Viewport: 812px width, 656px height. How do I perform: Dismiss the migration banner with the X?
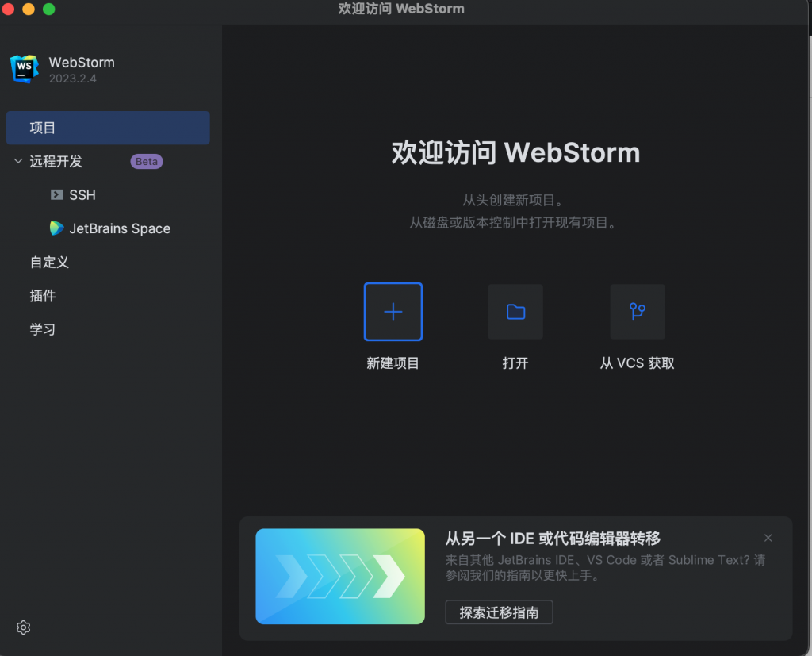coord(768,538)
